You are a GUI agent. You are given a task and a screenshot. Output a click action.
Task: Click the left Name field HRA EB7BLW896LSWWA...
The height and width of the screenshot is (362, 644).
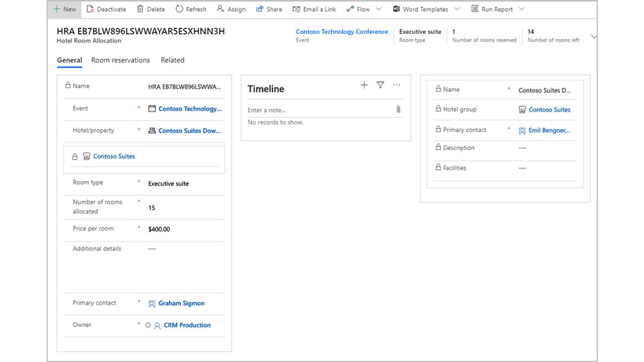pos(184,87)
